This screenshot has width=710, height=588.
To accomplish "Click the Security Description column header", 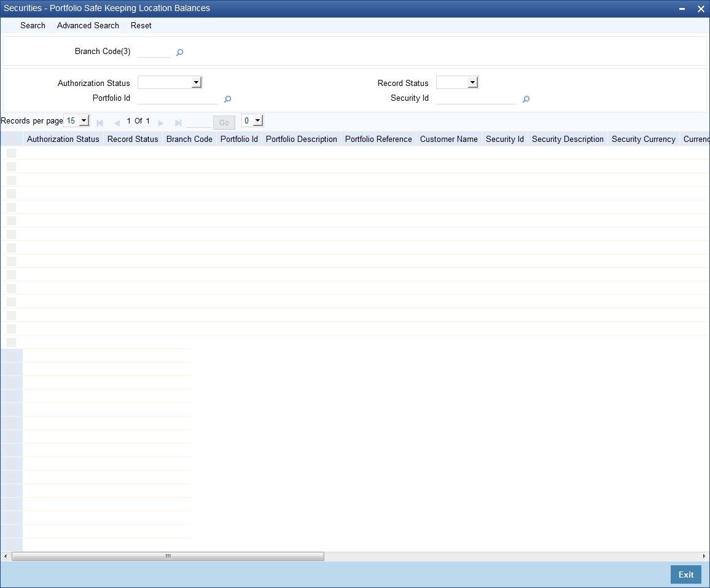I will click(x=568, y=139).
